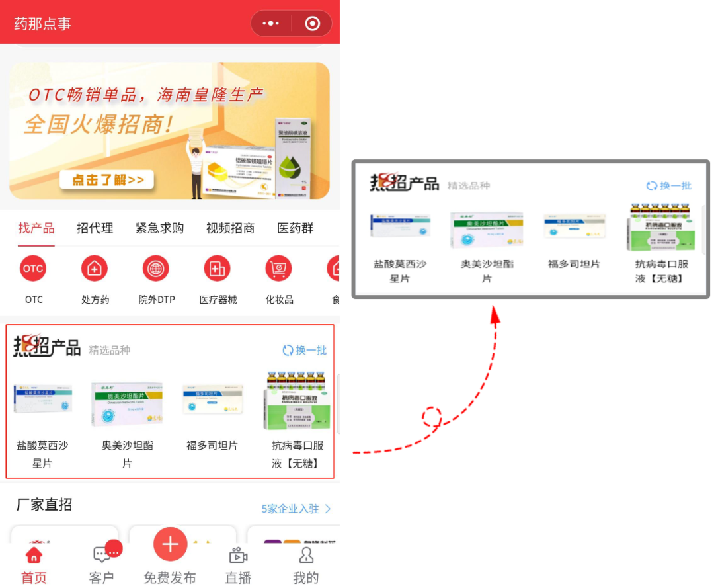The image size is (714, 588).
Task: Select the 院外DTP globe icon
Action: click(x=156, y=269)
